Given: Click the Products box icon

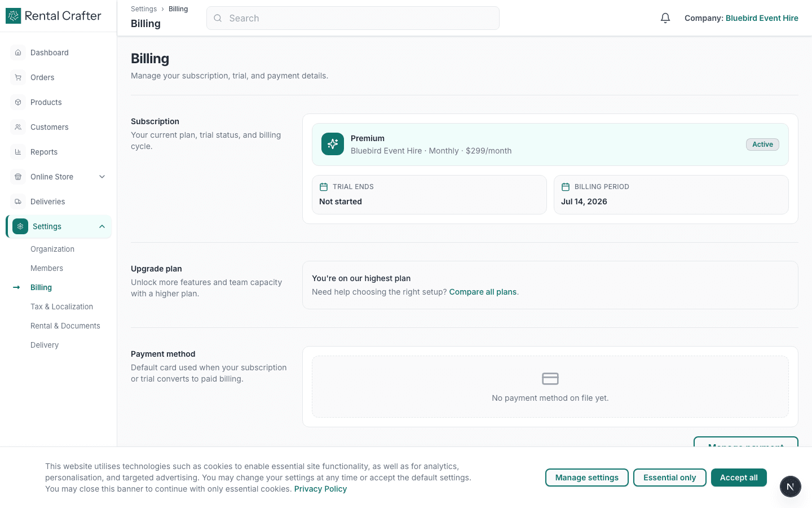Looking at the screenshot, I should pos(18,102).
